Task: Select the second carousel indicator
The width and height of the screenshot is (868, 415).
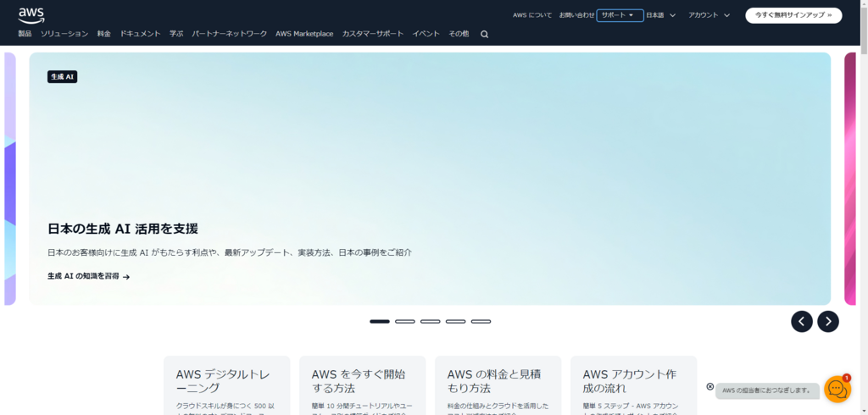Action: pos(404,322)
